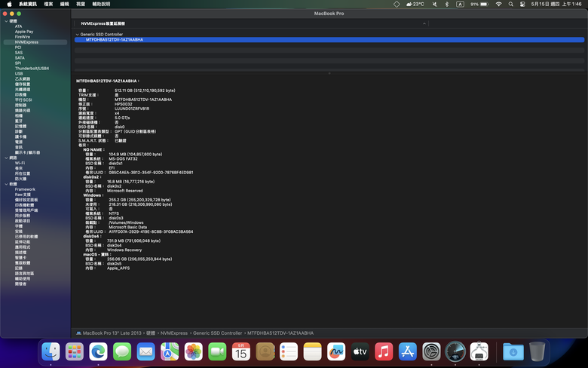Open Control Center in menu bar
The height and width of the screenshot is (368, 588).
click(x=522, y=4)
